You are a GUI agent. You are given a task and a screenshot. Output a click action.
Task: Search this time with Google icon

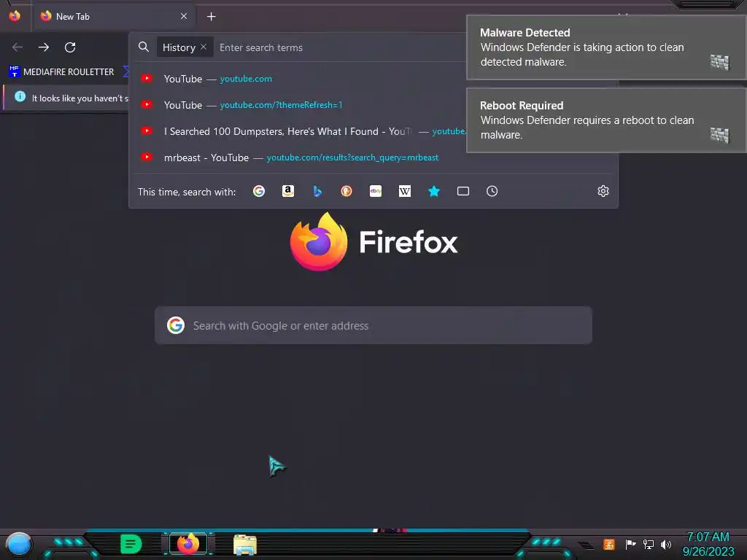[x=259, y=192]
